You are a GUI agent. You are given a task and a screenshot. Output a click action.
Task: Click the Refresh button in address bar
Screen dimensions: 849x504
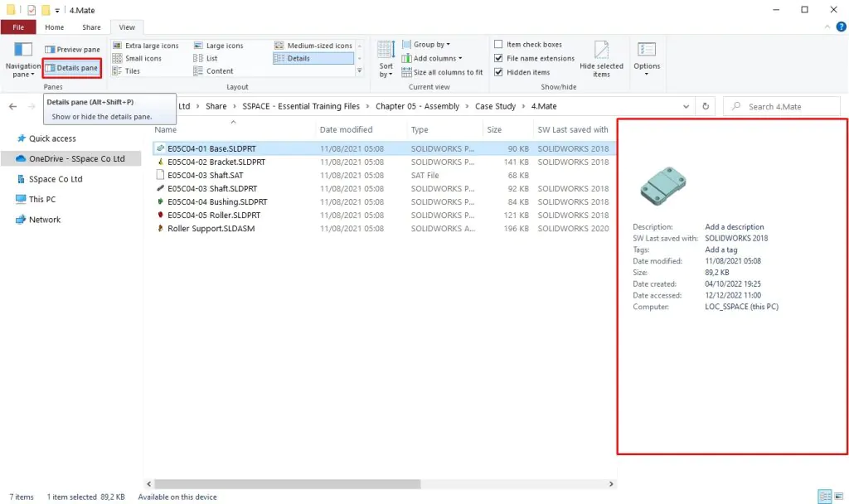706,107
